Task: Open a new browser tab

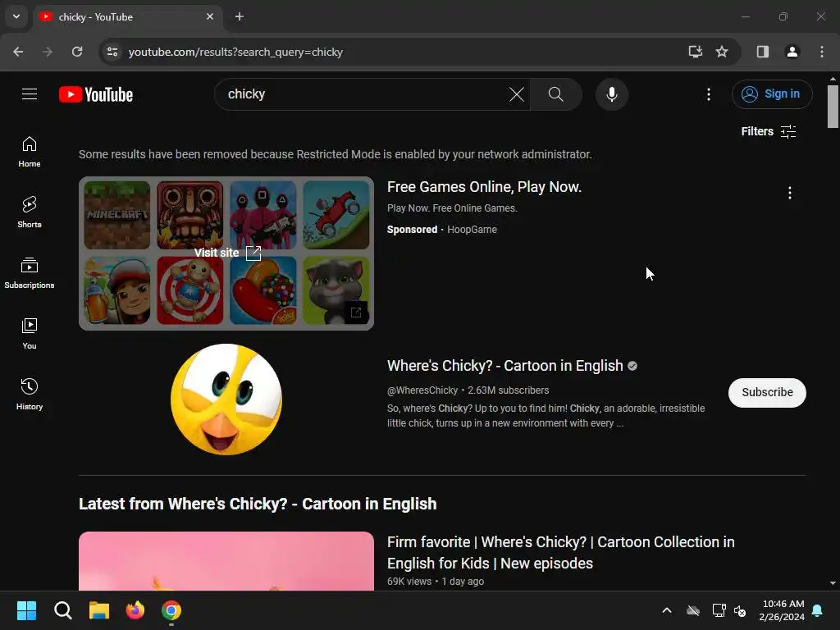Action: tap(240, 16)
